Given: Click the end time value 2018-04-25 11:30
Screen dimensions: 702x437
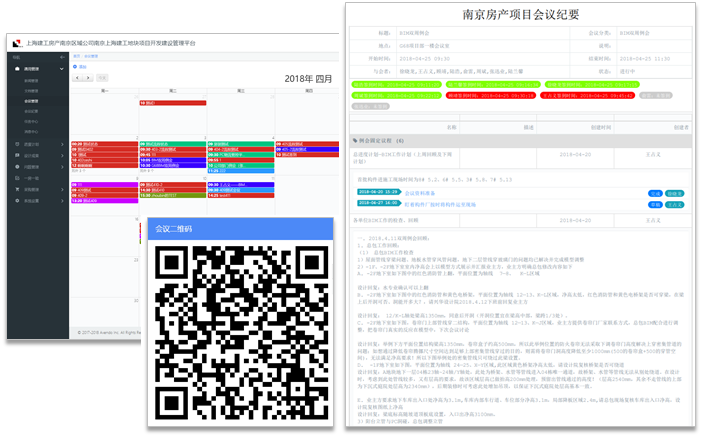Looking at the screenshot, I should coord(645,59).
